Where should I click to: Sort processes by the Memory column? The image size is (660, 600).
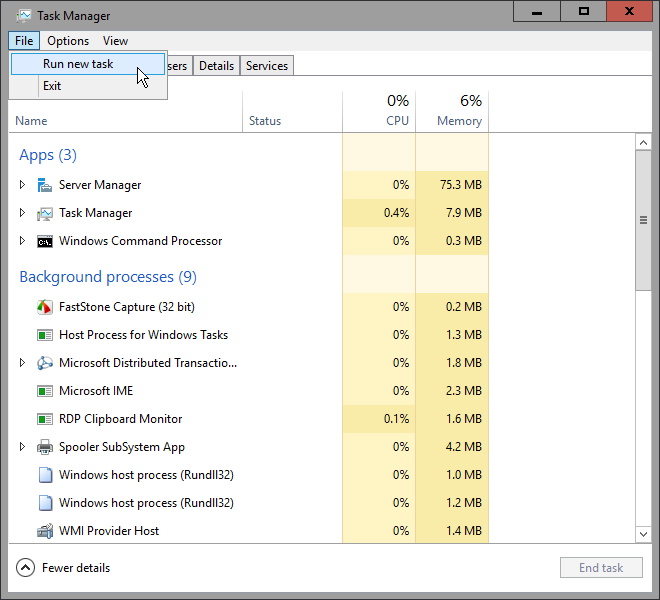point(452,112)
